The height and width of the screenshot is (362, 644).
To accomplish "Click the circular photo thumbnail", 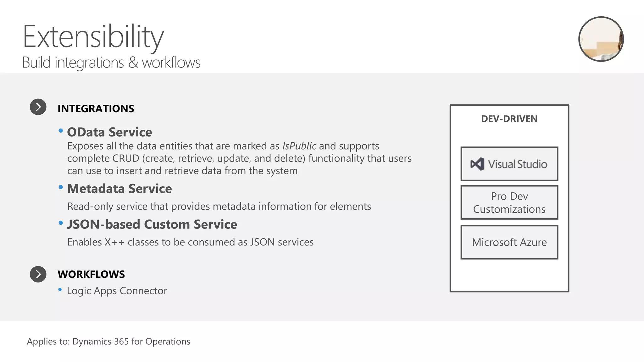I will pyautogui.click(x=601, y=39).
